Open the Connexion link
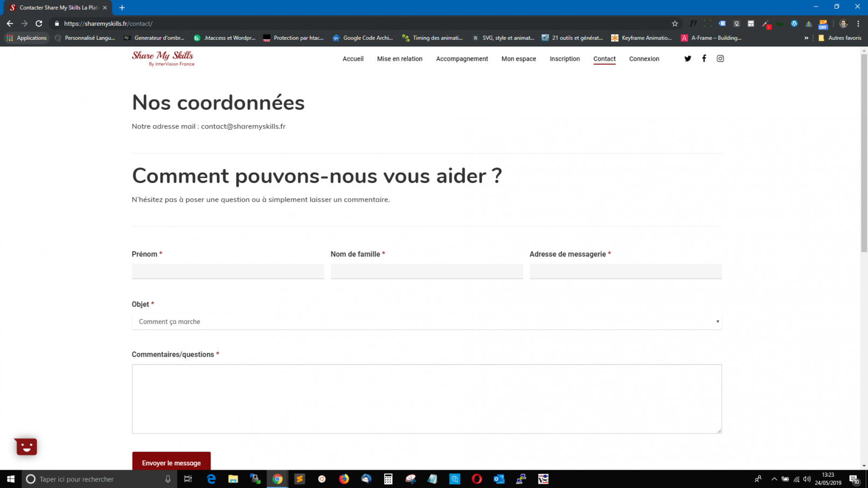Screen dimensions: 868x488 point(644,59)
